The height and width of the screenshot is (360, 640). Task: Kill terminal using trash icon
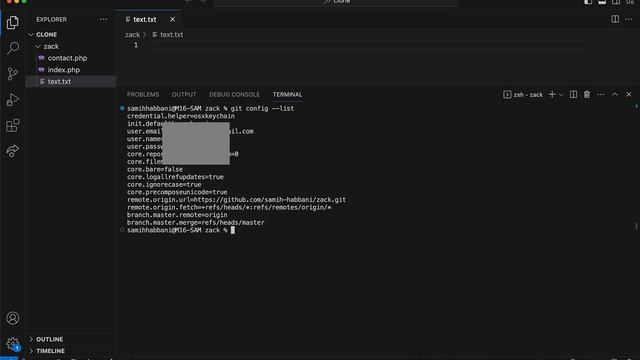(x=587, y=94)
